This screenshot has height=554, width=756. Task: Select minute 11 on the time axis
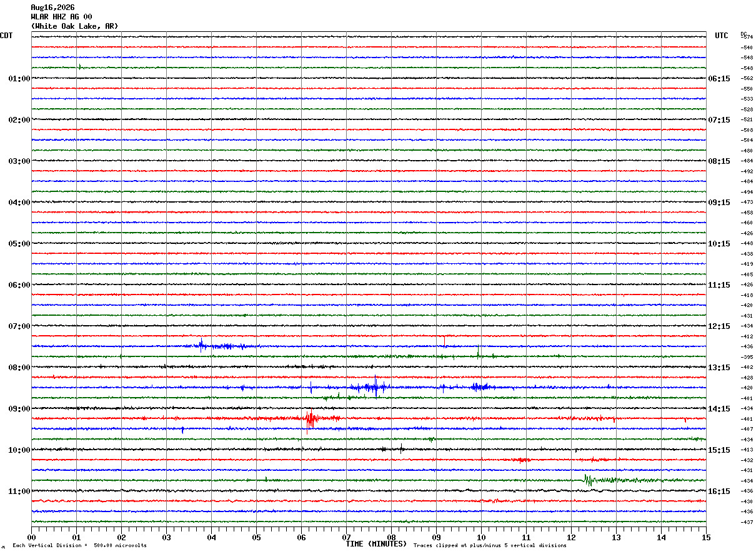click(526, 537)
